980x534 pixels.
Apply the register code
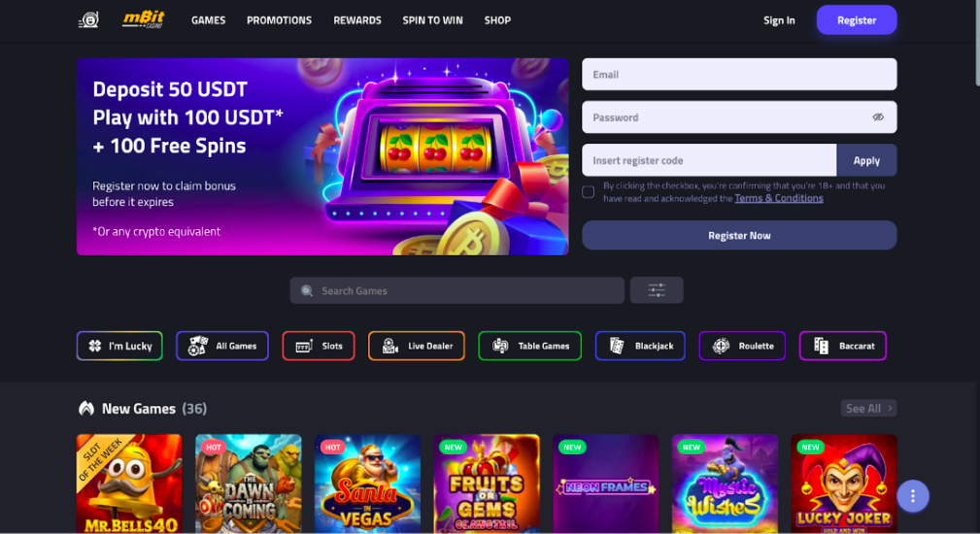[866, 160]
